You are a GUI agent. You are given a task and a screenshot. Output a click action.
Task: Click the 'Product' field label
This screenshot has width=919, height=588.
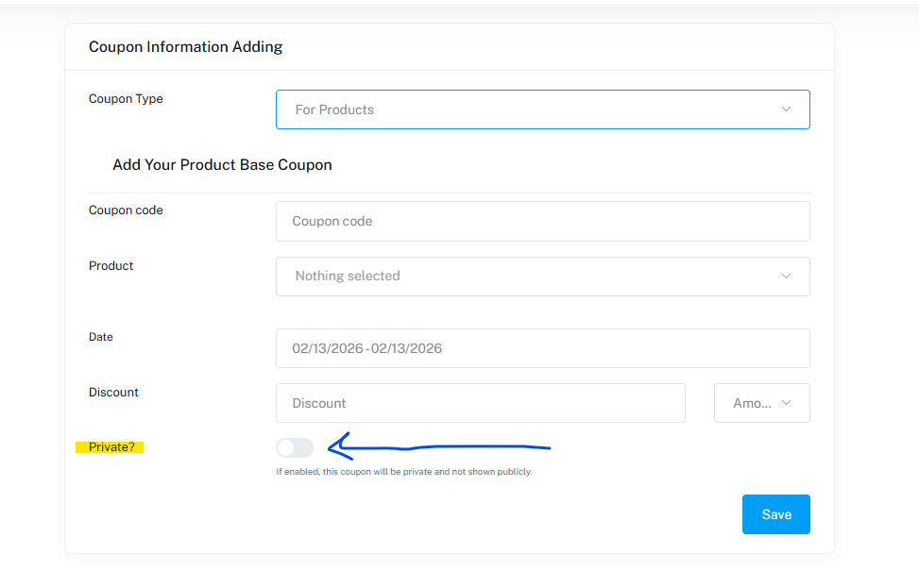click(111, 266)
